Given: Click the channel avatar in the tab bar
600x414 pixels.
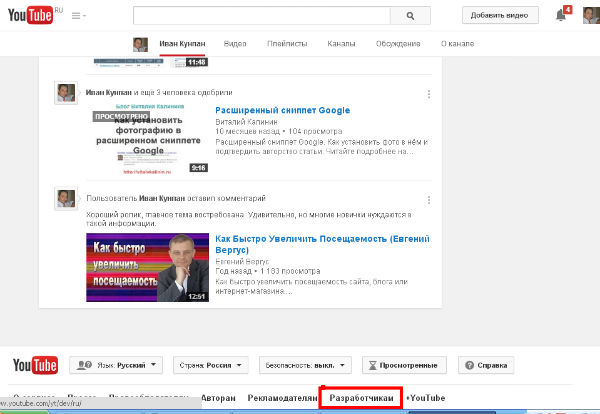Looking at the screenshot, I should click(140, 44).
